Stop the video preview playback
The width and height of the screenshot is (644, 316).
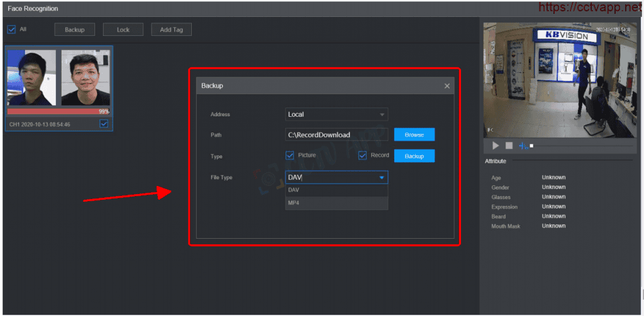click(x=509, y=146)
